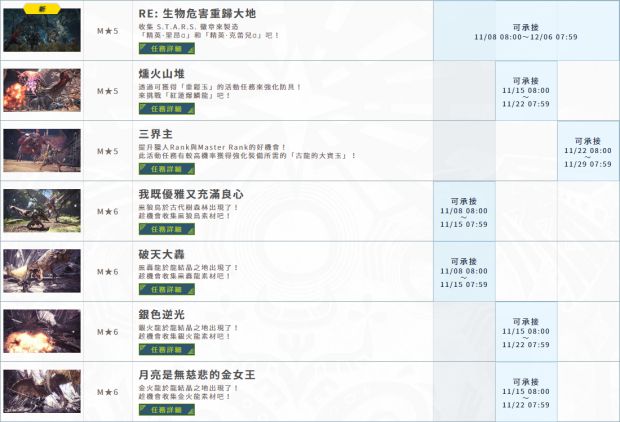The width and height of the screenshot is (620, 422).
Task: Click the yellow 新 badge on first quest
Action: (x=42, y=8)
